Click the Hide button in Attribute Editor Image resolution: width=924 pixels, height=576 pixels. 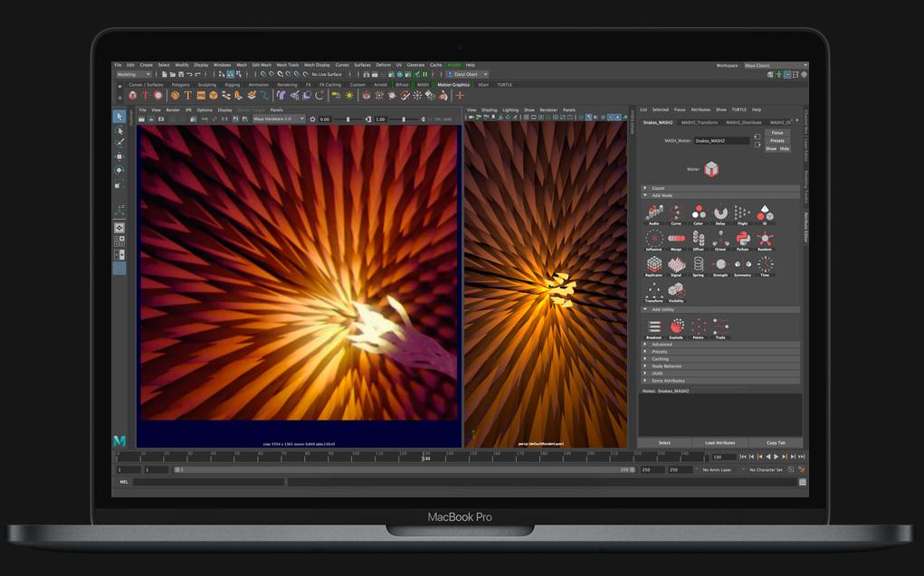pyautogui.click(x=785, y=149)
